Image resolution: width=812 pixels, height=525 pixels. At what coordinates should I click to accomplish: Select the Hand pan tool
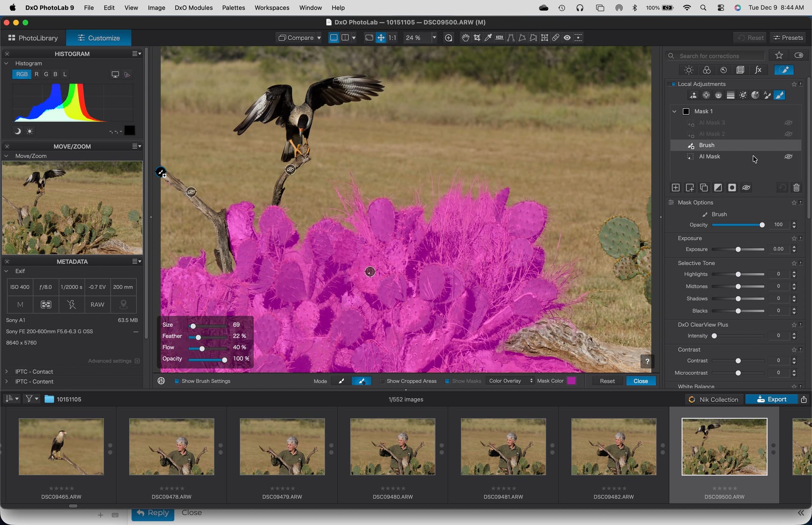(465, 38)
